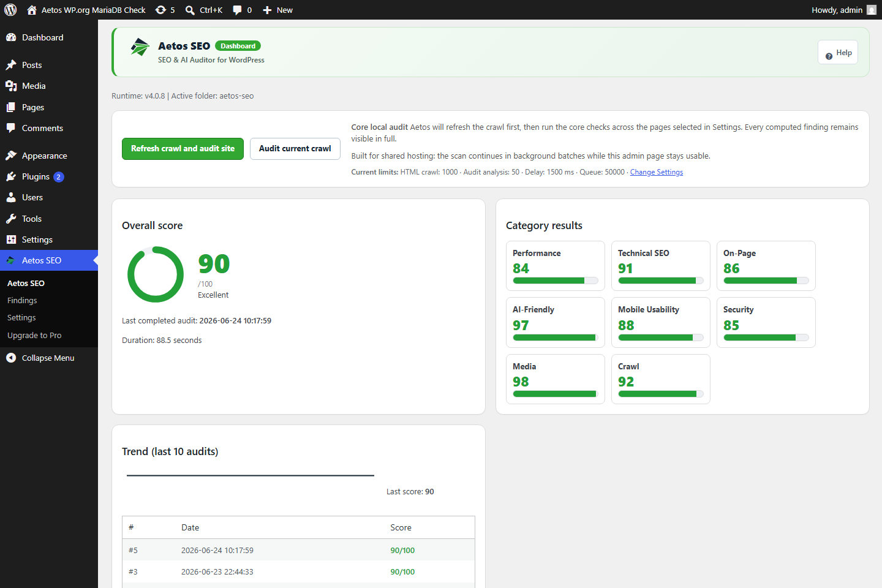
Task: Click the sidebar Settings sliders icon
Action: (11, 239)
